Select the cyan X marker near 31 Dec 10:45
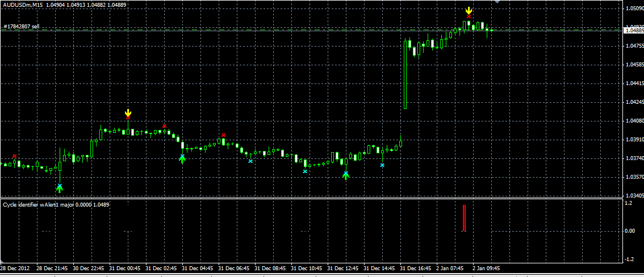This screenshot has height=277, width=644. (305, 171)
